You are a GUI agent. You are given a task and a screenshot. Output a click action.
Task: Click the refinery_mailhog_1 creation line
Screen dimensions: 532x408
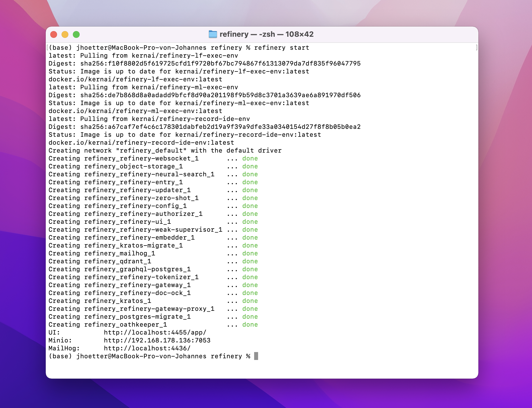[153, 253]
